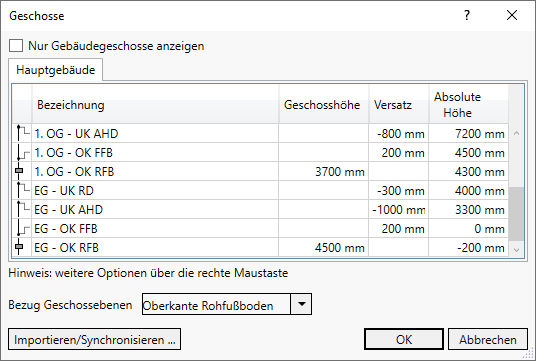
Task: Click the absolute height '0 mm'
Action: (x=468, y=229)
